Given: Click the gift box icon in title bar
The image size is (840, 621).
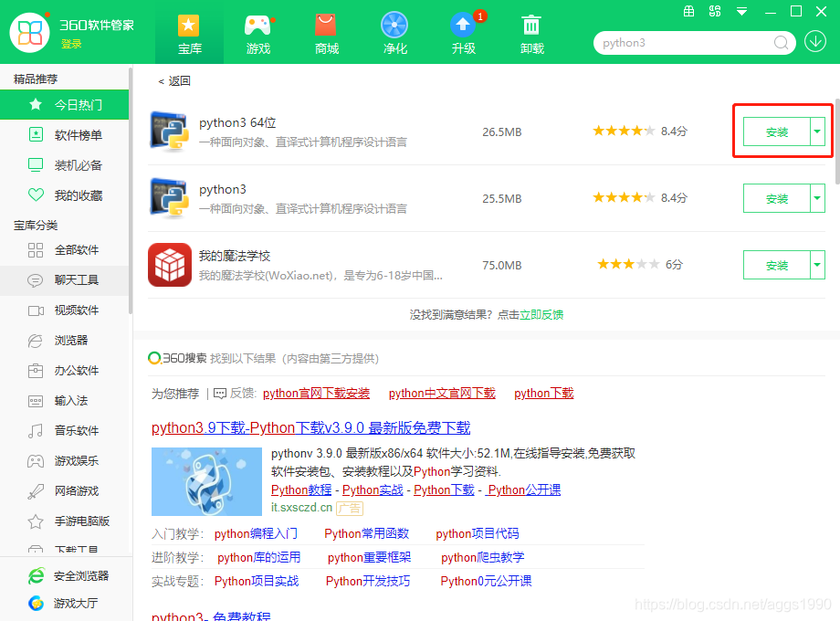Looking at the screenshot, I should (x=689, y=11).
